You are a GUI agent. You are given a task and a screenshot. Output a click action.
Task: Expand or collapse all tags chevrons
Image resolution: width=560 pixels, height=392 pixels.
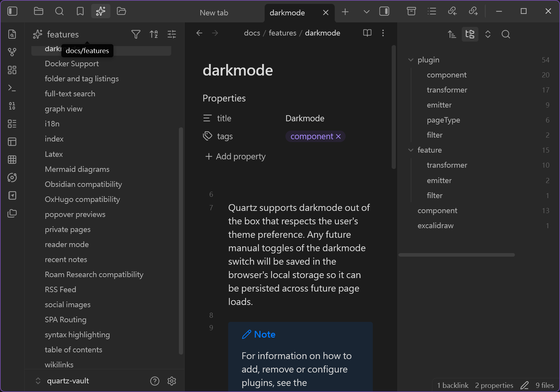tap(488, 34)
